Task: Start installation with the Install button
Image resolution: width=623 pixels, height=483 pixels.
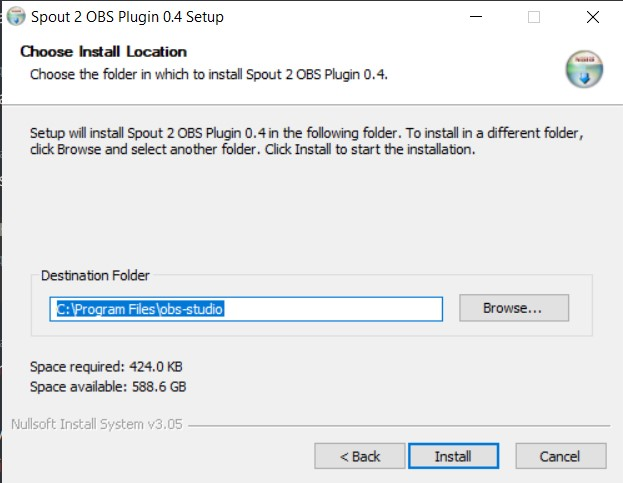Action: click(453, 456)
